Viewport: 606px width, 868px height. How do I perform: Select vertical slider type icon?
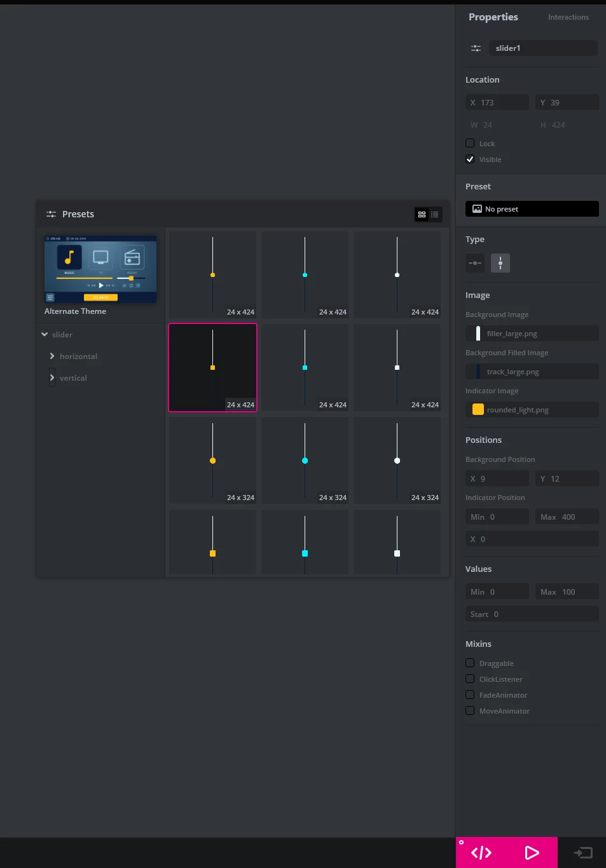[500, 263]
